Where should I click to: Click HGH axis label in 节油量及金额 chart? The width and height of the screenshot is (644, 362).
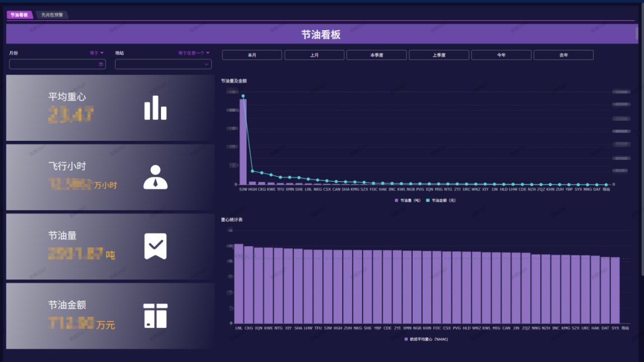click(252, 189)
